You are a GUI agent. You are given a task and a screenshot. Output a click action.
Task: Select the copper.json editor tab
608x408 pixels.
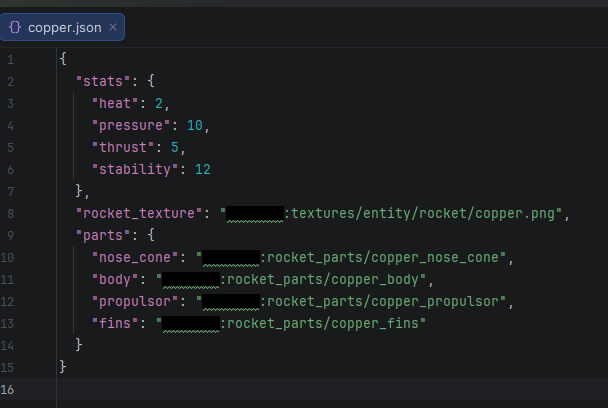[62, 27]
